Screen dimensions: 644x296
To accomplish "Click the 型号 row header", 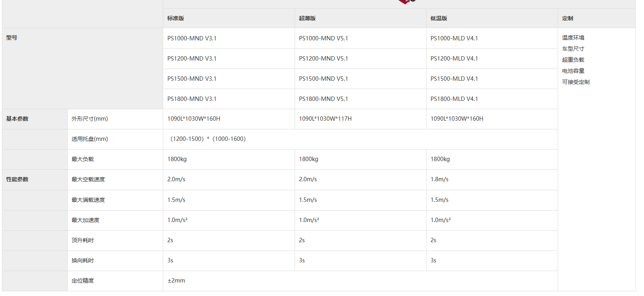I will [11, 38].
